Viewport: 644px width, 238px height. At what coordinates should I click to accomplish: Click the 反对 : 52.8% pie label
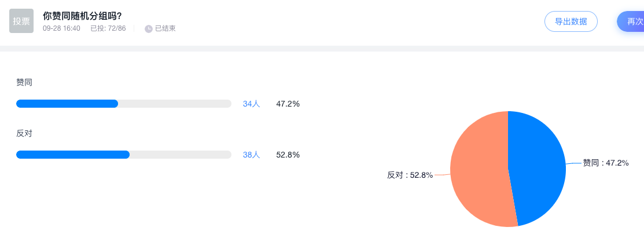coord(410,175)
